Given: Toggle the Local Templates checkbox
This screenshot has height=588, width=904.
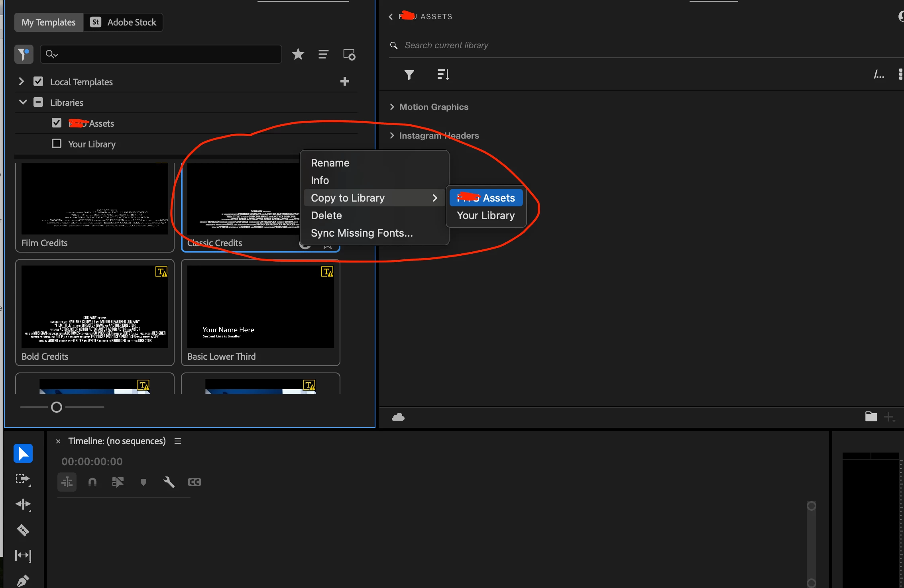Looking at the screenshot, I should pos(38,82).
